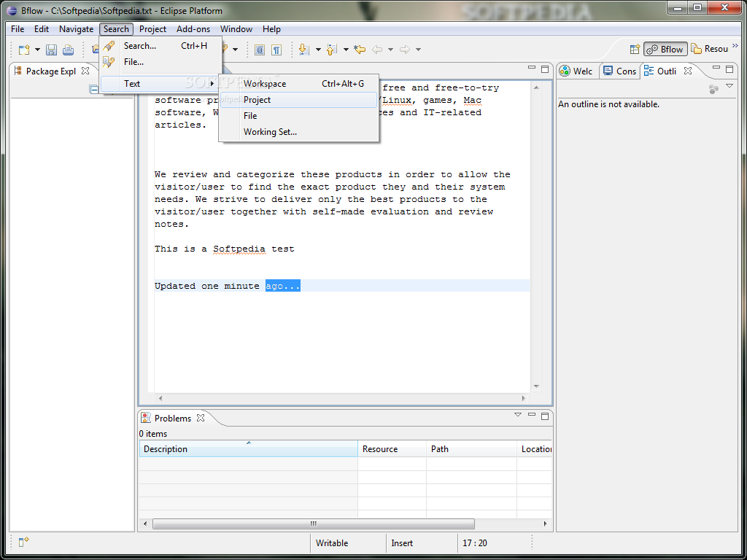This screenshot has width=747, height=560.
Task: Minimize the Problems view
Action: [x=532, y=415]
